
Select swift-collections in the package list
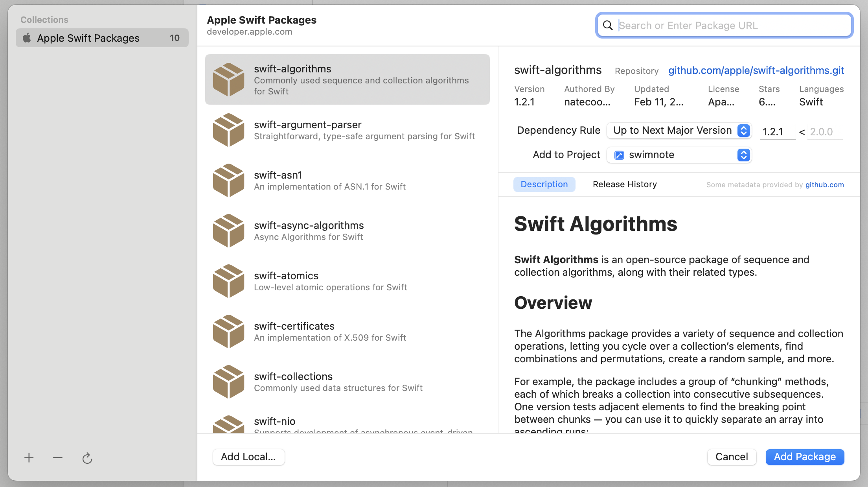(x=348, y=382)
